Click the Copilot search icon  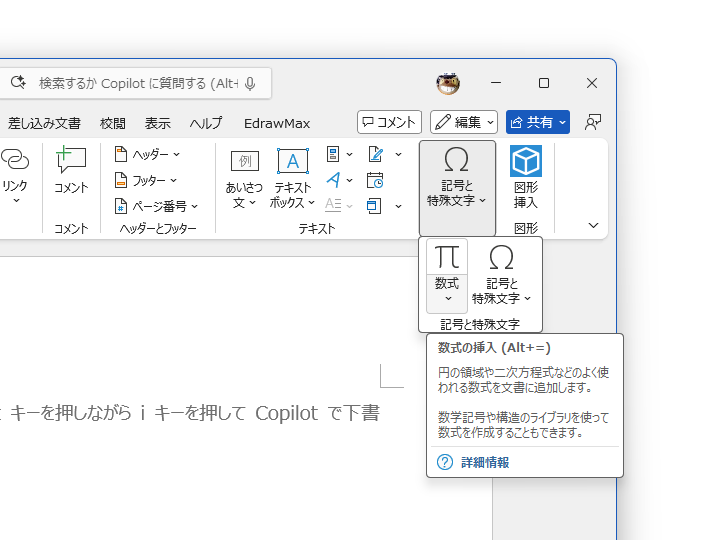click(x=18, y=83)
